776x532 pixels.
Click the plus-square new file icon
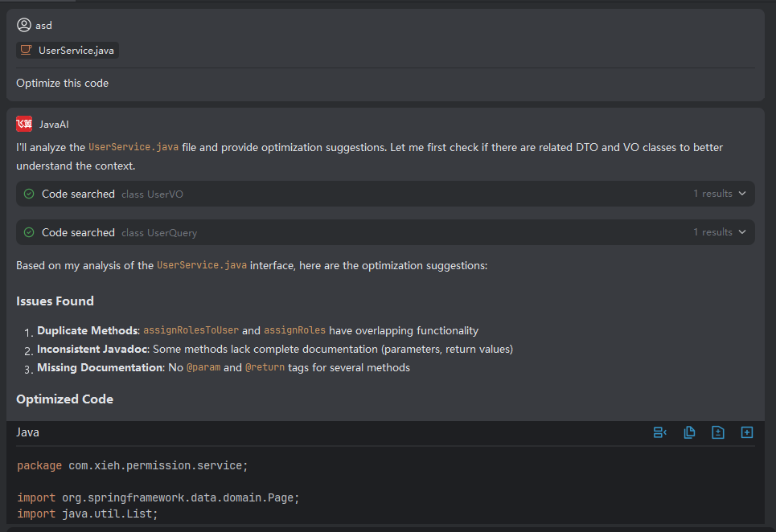[x=747, y=432]
